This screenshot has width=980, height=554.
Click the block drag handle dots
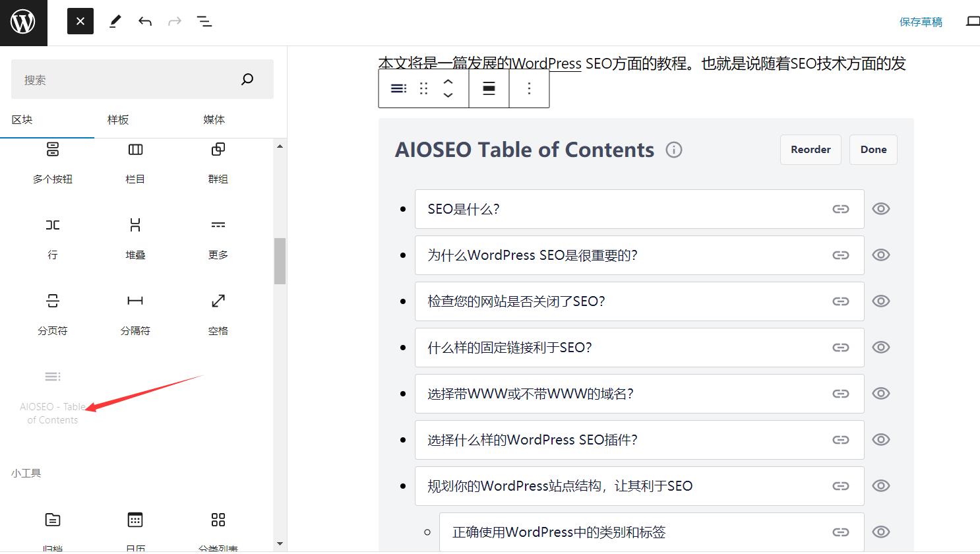point(423,88)
